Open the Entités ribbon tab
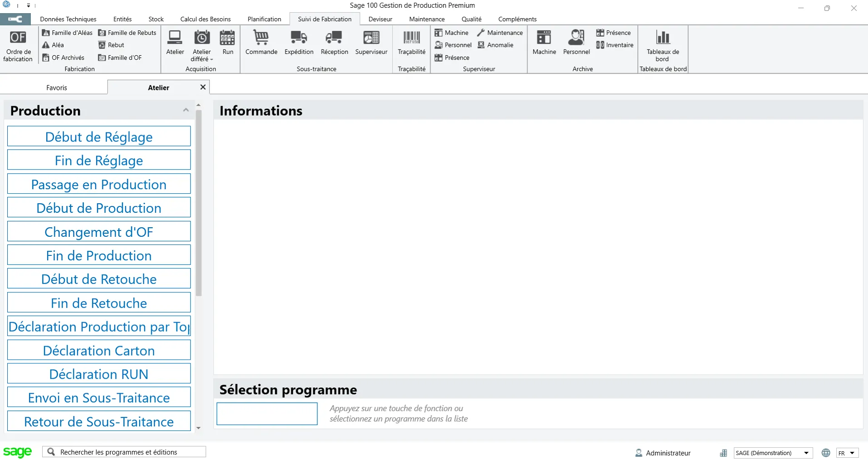The width and height of the screenshot is (868, 460). (x=122, y=19)
